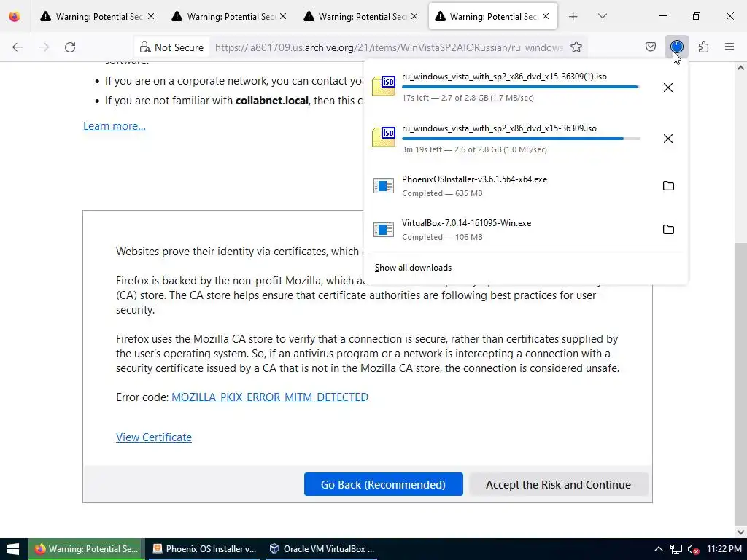Open the extensions puzzle icon
The image size is (747, 560).
point(703,47)
